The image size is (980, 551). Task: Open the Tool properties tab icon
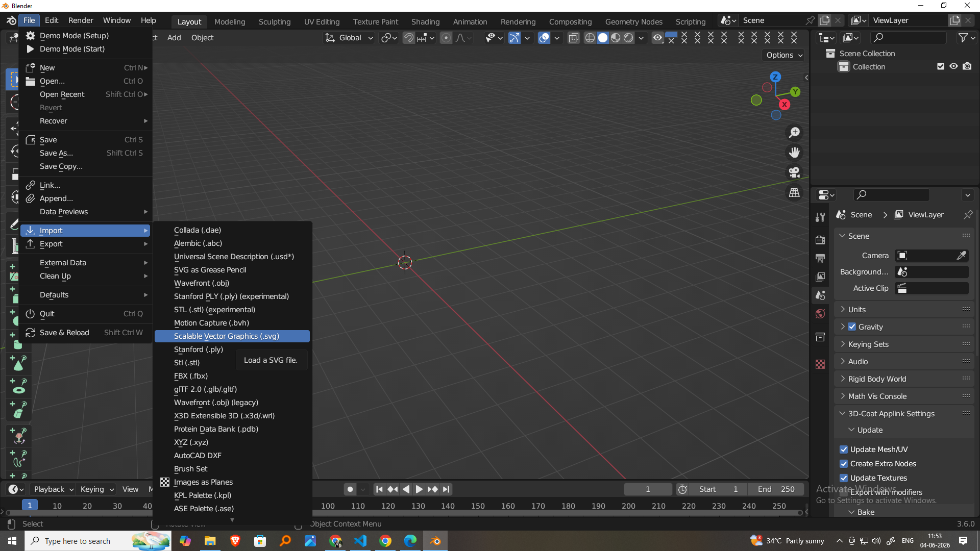(x=820, y=217)
